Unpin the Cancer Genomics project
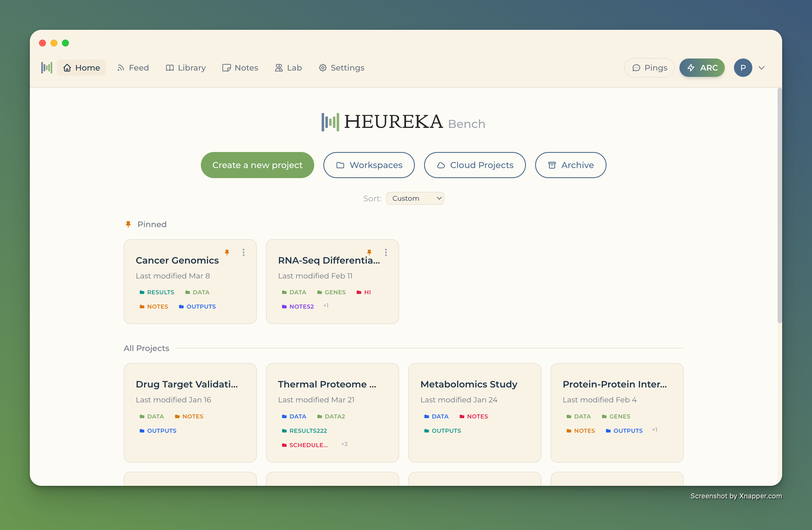The image size is (812, 530). click(227, 252)
